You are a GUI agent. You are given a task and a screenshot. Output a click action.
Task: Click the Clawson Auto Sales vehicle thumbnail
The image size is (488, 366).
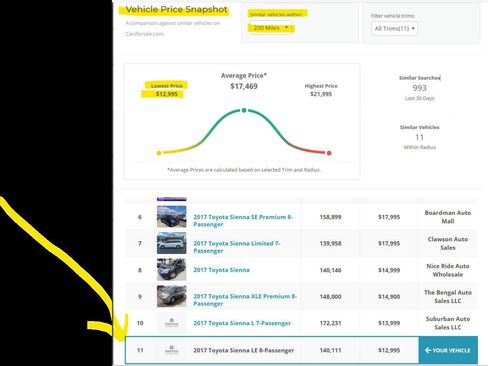[172, 243]
